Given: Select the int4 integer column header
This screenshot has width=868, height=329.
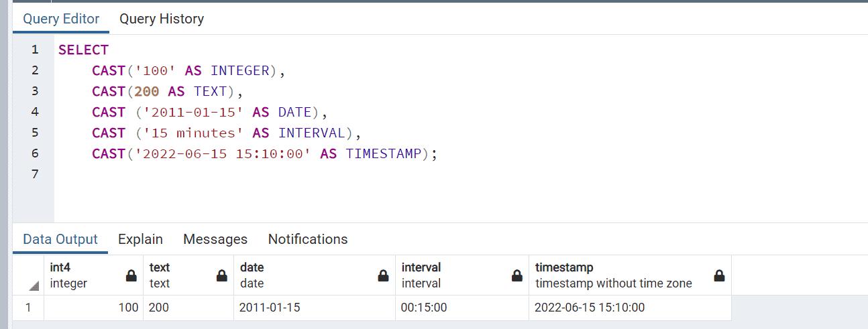Looking at the screenshot, I should click(x=80, y=275).
